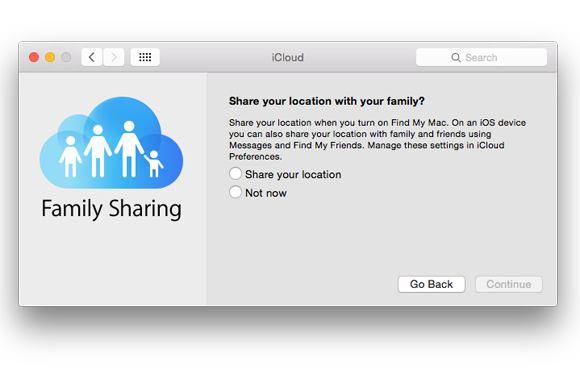Click the Go Back button
This screenshot has width=580, height=388.
coord(431,284)
